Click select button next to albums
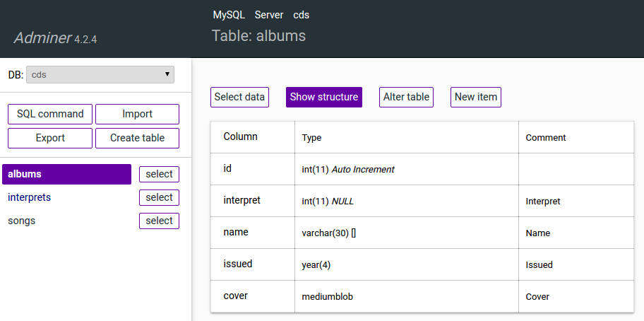This screenshot has height=321, width=644. click(x=159, y=174)
